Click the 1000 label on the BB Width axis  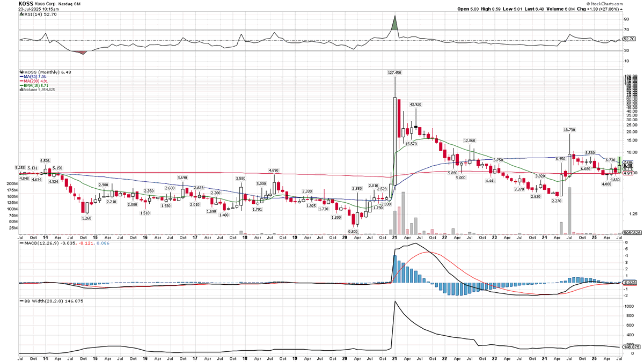point(628,306)
